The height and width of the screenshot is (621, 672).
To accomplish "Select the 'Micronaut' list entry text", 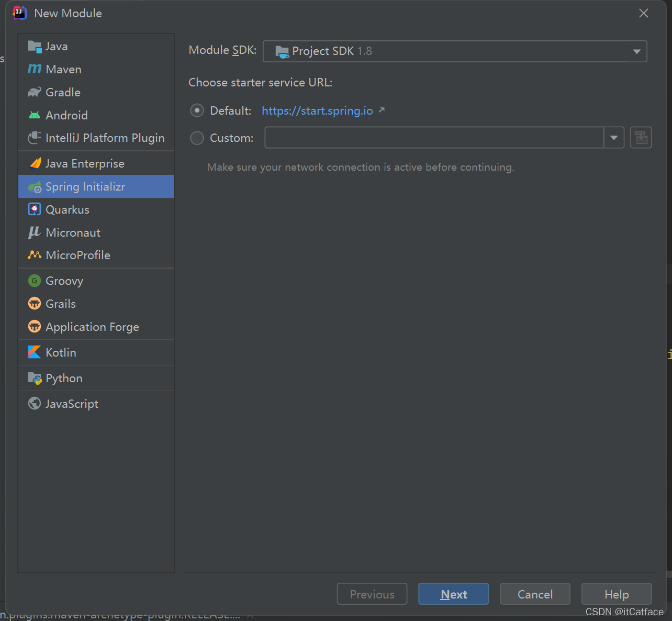I will click(x=73, y=232).
